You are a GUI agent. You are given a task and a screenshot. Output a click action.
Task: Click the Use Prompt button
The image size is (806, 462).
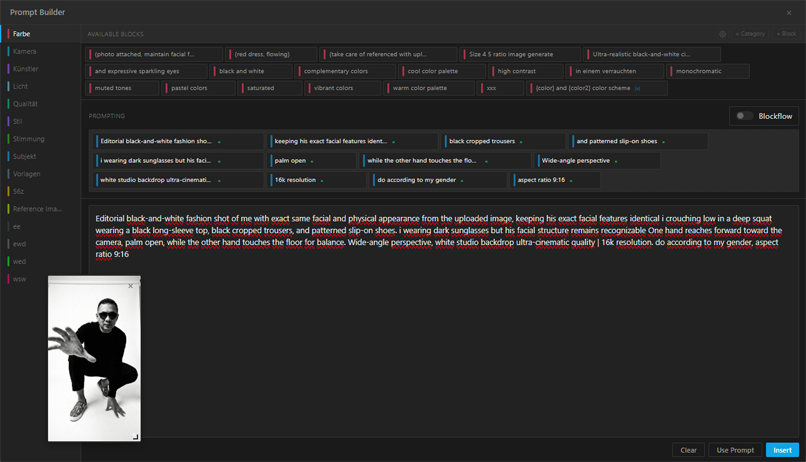click(x=735, y=450)
